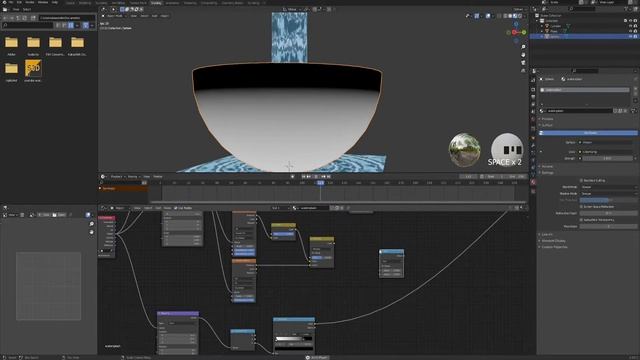Toggle camera view gizmo in viewport
Screen dimensions: 640x360
(x=523, y=62)
